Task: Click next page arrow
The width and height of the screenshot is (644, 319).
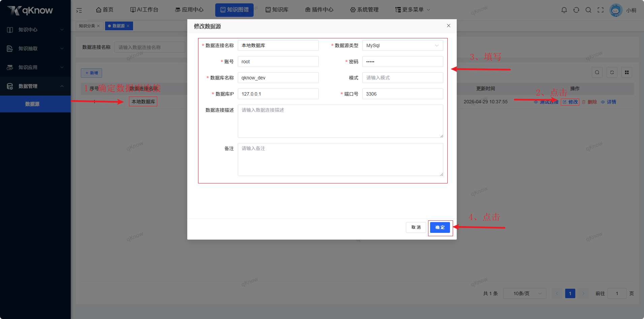Action: pyautogui.click(x=584, y=293)
